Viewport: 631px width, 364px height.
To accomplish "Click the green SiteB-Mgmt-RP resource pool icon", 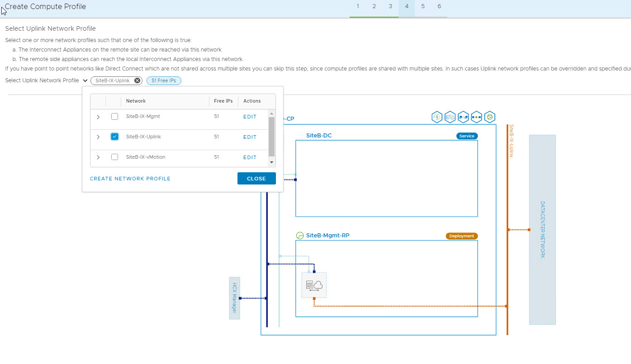I will [299, 236].
